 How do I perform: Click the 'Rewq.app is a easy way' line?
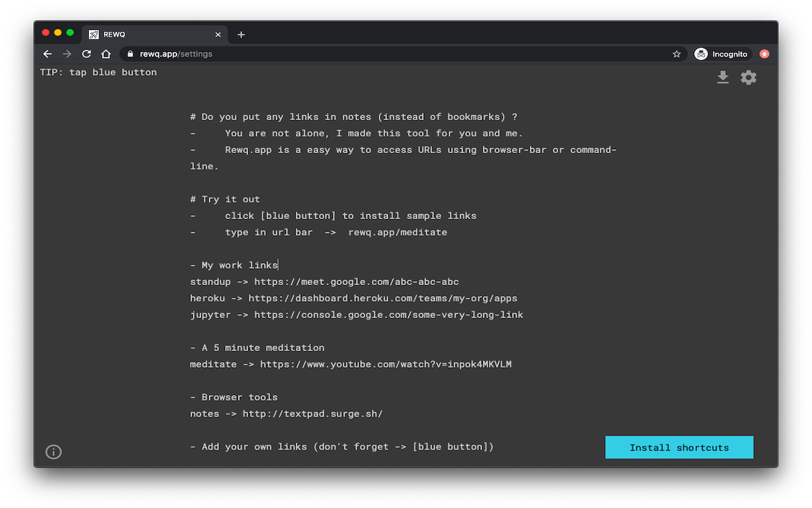[x=403, y=158]
